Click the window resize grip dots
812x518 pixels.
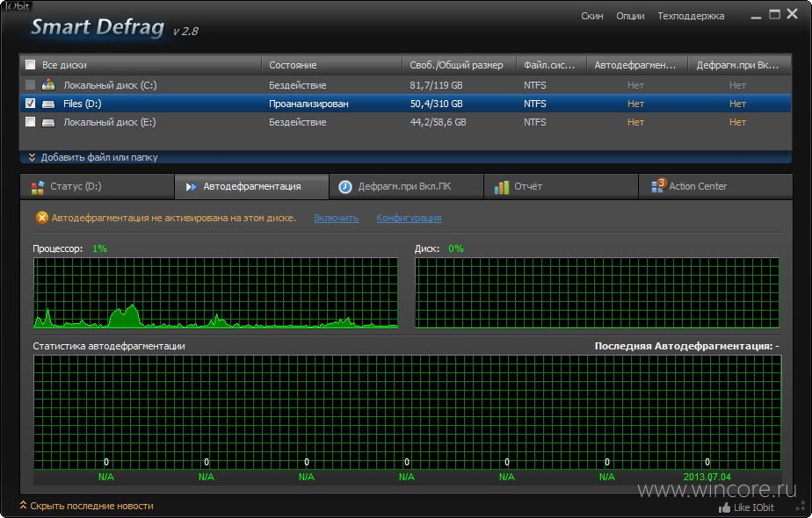tap(799, 505)
